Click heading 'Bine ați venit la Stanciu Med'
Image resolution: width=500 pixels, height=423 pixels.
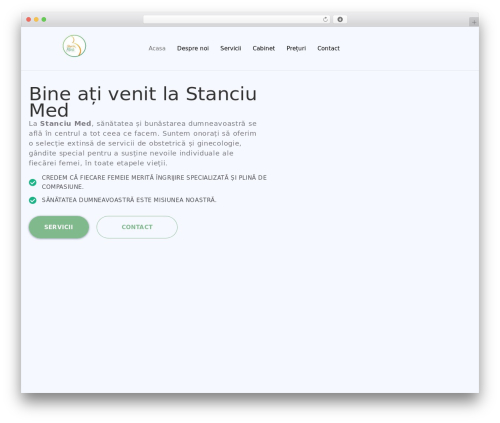point(143,102)
